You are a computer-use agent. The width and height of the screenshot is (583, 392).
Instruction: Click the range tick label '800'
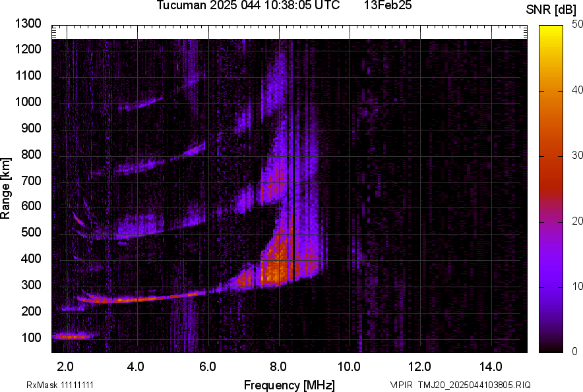(x=31, y=154)
